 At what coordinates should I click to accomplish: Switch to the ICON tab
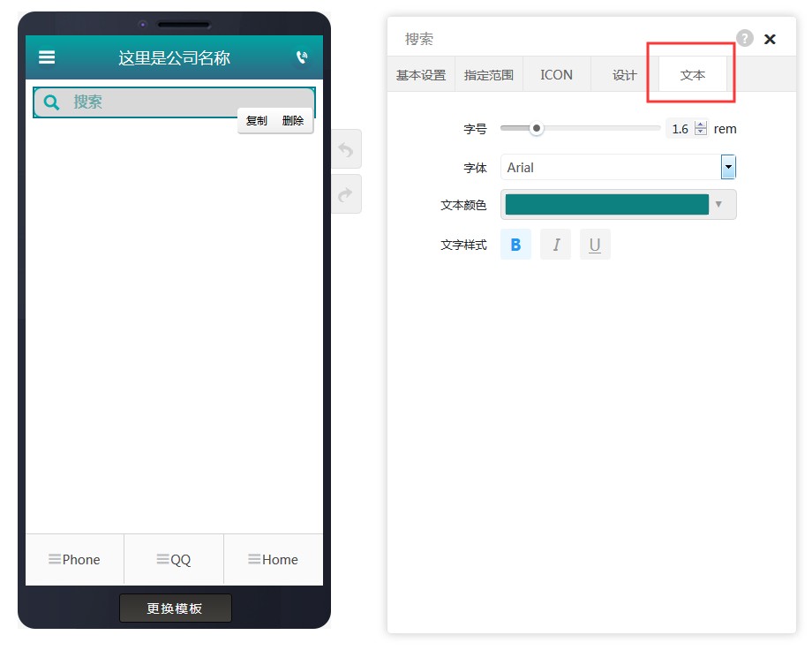557,75
